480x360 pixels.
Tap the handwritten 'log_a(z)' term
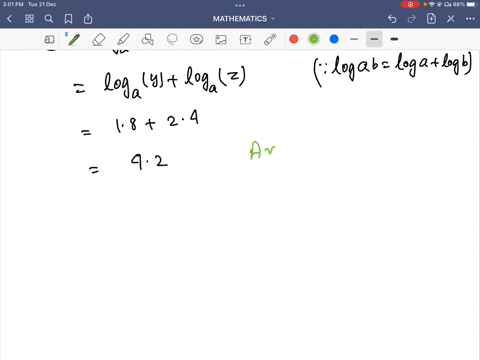(216, 80)
